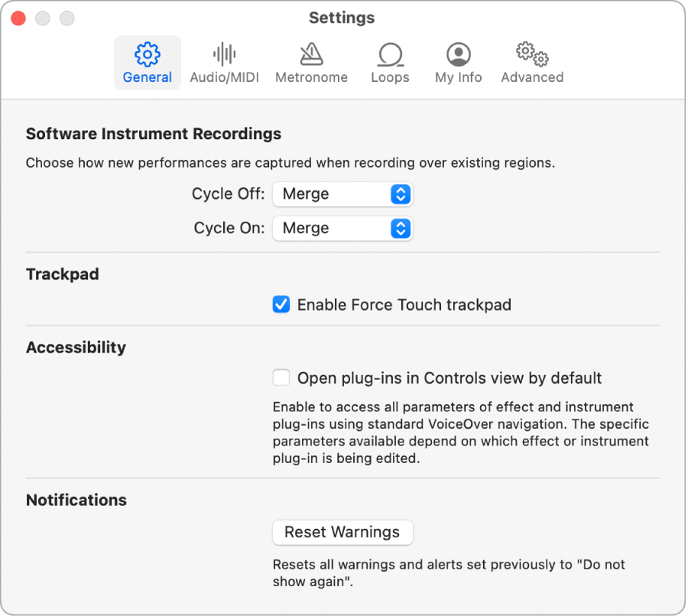This screenshot has width=688, height=616.
Task: Enable opening plug-ins in Controls view
Action: pos(281,378)
